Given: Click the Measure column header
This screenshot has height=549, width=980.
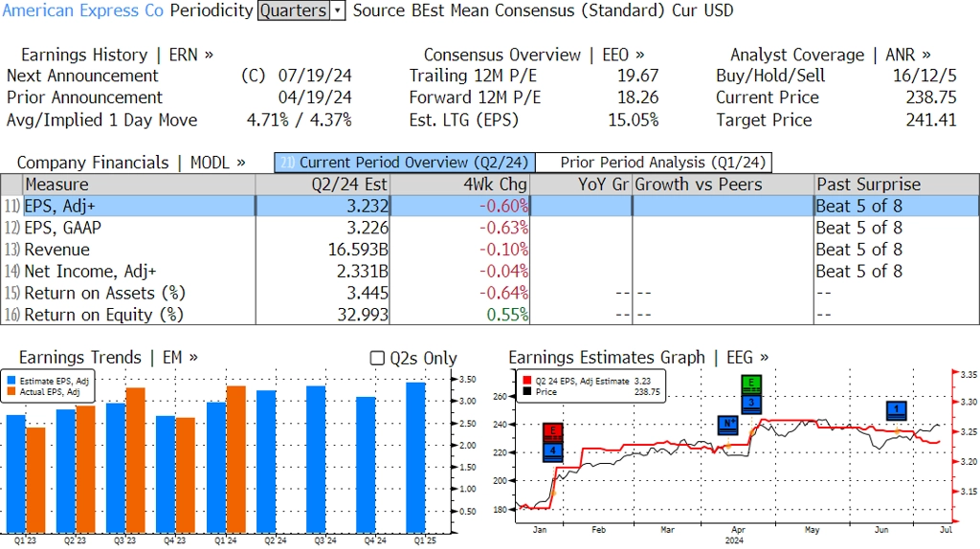Looking at the screenshot, I should (x=139, y=185).
